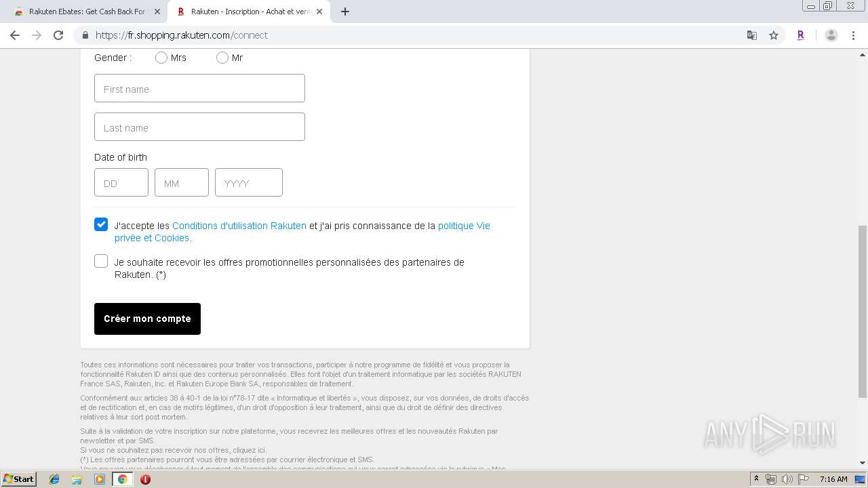Viewport: 868px width, 488px height.
Task: Show hidden tray icons arrow
Action: coord(756,479)
